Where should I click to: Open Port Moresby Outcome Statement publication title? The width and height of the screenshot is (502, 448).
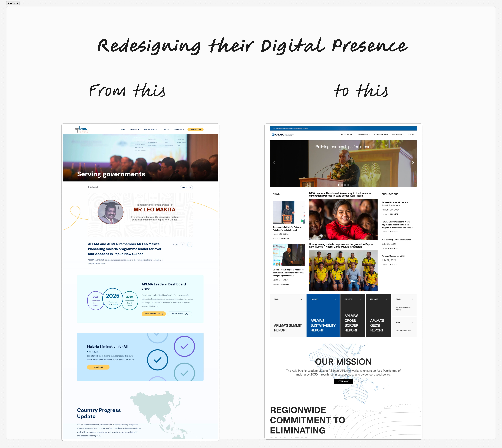click(x=396, y=239)
